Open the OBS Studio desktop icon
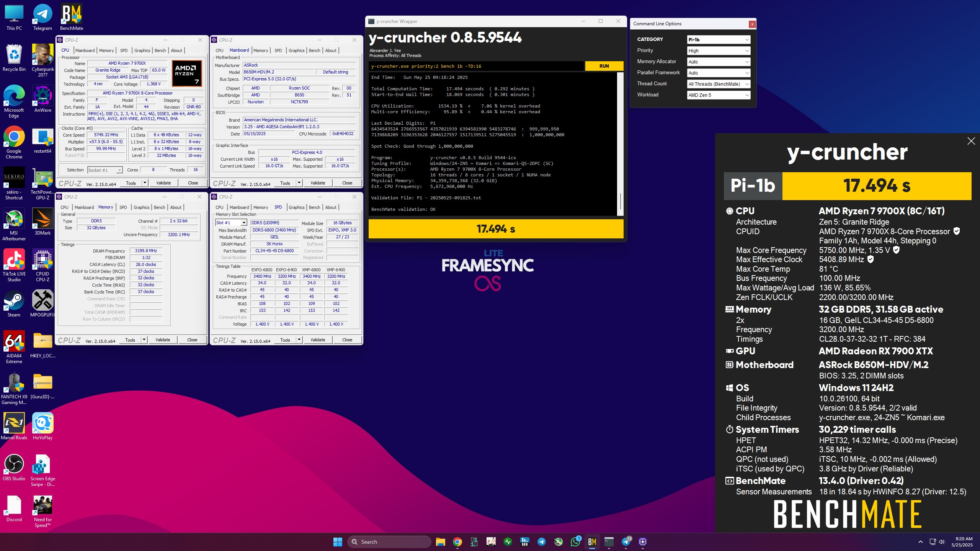980x551 pixels. (14, 467)
